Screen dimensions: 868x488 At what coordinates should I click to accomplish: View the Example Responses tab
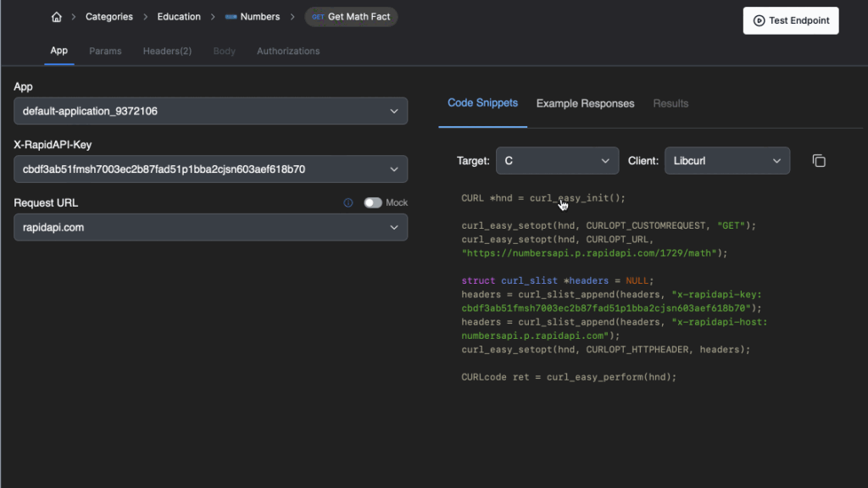tap(585, 103)
